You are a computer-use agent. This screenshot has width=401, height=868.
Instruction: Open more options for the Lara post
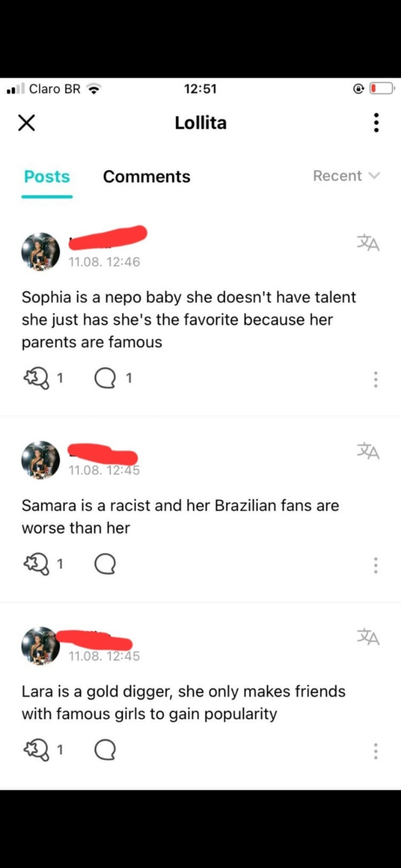(376, 751)
